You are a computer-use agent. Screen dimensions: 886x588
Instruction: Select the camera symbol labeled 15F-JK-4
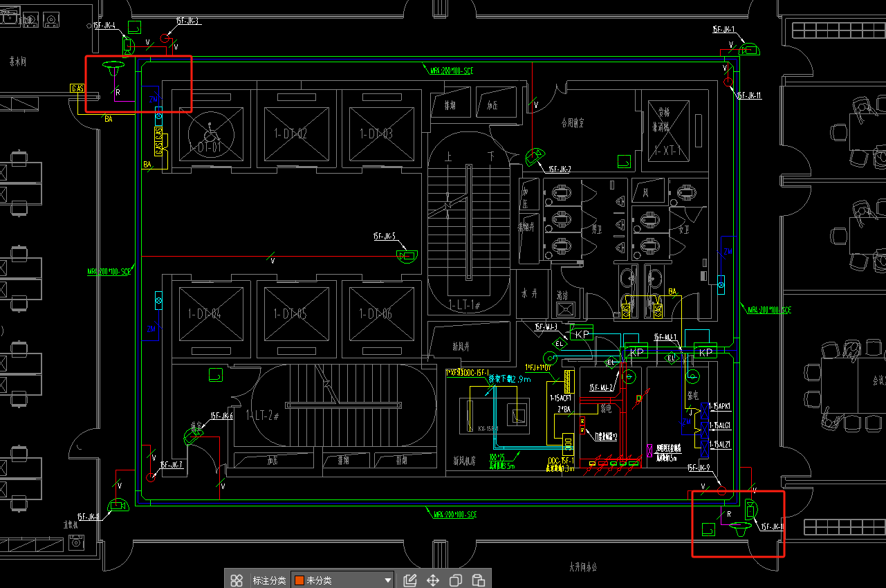[x=129, y=46]
